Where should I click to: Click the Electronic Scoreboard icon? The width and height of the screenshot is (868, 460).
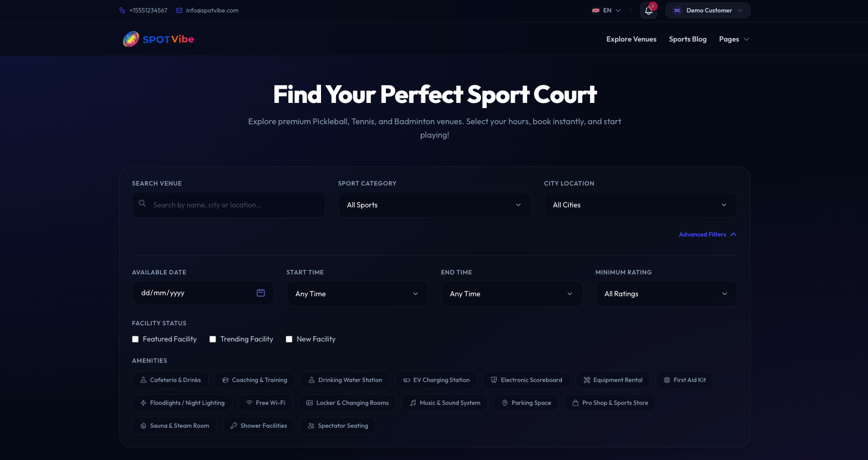tap(494, 380)
